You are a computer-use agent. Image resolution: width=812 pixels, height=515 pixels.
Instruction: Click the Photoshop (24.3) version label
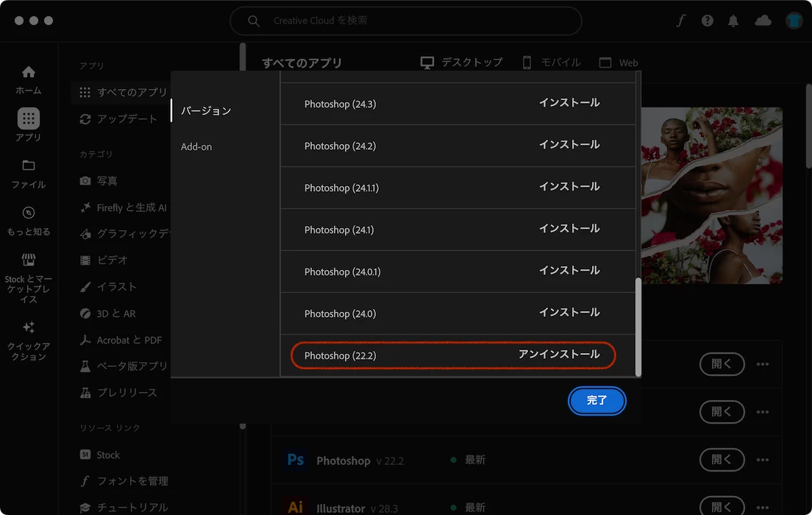click(341, 104)
